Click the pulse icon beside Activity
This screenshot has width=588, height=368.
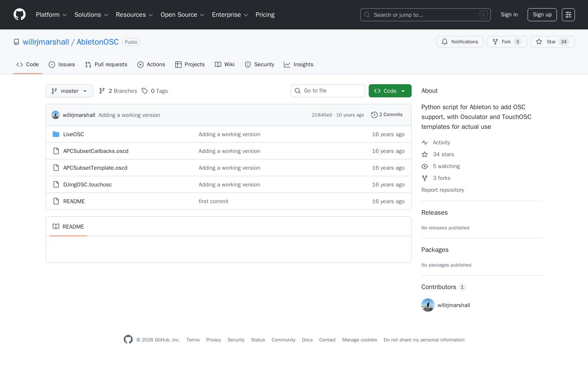425,143
